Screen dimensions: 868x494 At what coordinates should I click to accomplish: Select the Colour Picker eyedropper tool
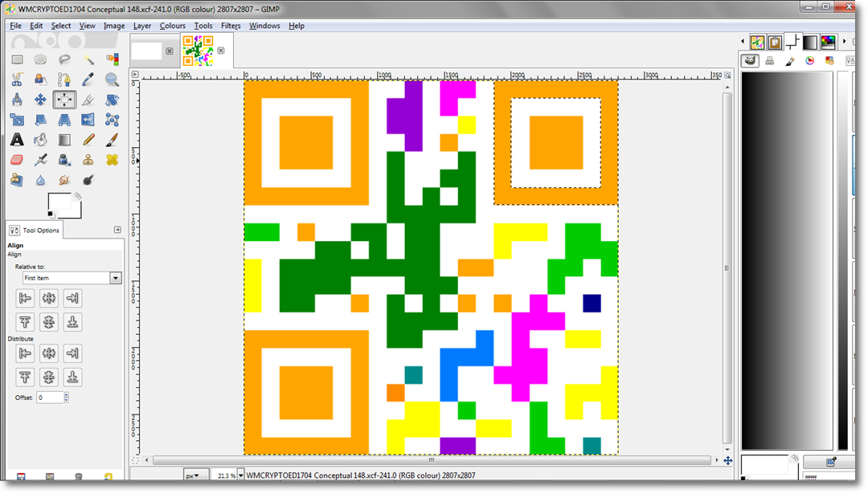tap(88, 80)
